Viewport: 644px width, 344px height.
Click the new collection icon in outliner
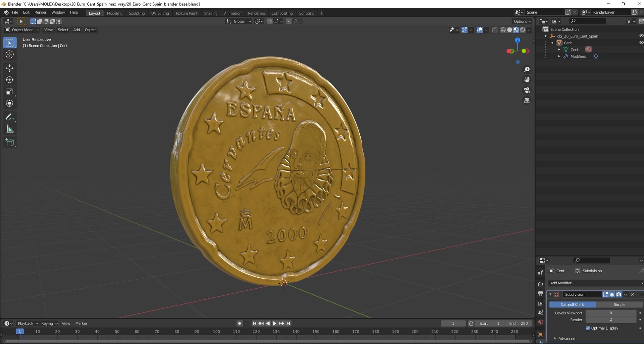click(641, 21)
